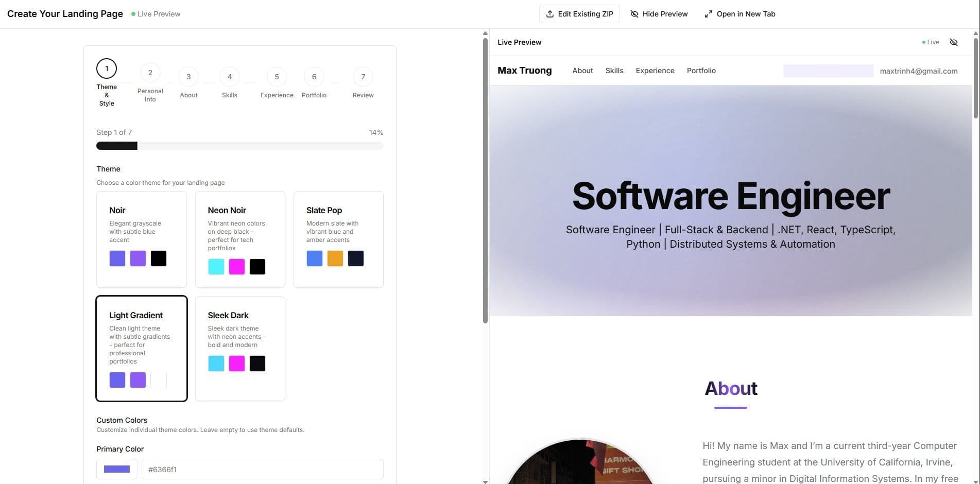Viewport: 980px width, 484px height.
Task: Jump to step 3 About
Action: point(188,77)
